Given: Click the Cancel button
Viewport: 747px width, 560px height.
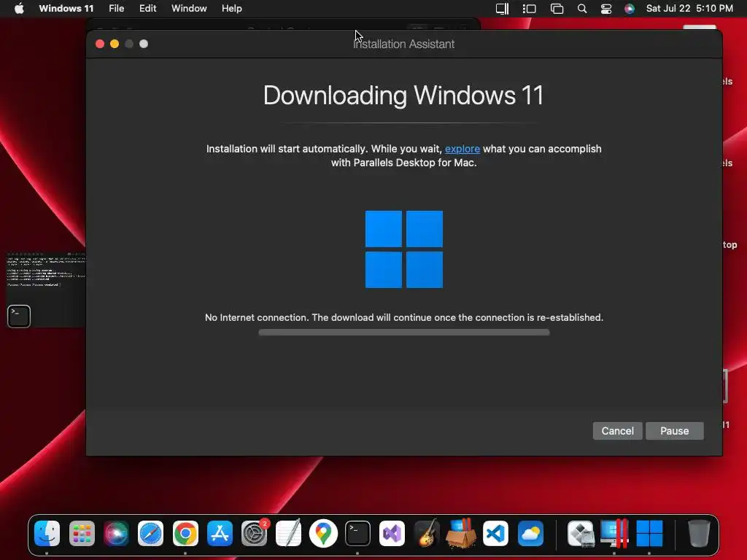Looking at the screenshot, I should tap(617, 431).
